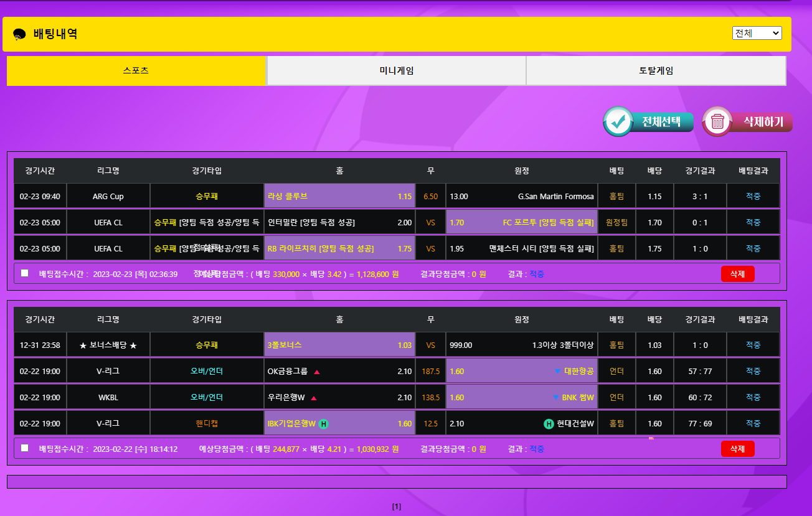This screenshot has width=812, height=516.
Task: Select the 스포츠 tab
Action: click(x=136, y=70)
